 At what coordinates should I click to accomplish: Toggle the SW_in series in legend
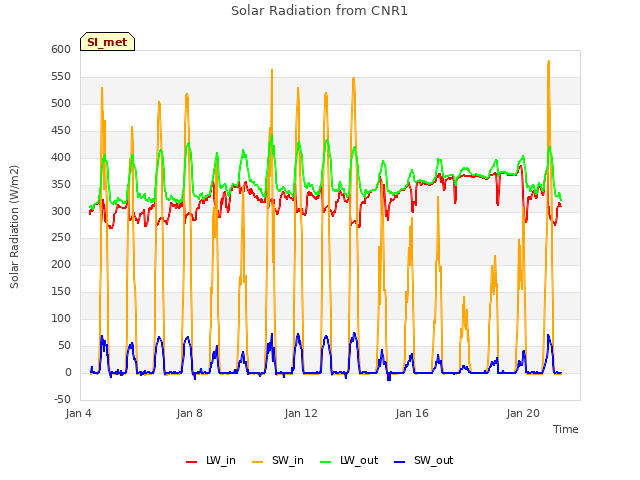click(278, 460)
